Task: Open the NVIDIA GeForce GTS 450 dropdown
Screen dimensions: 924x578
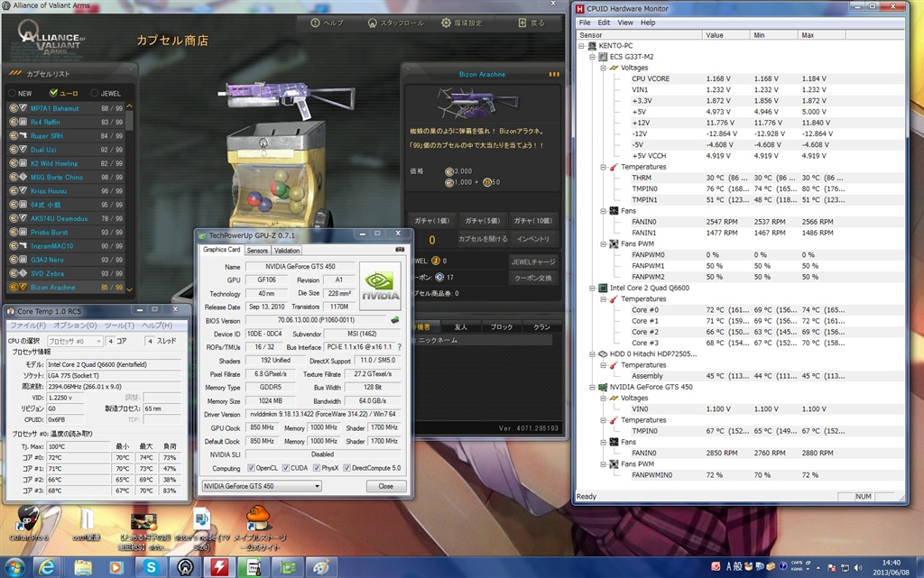Action: pos(260,486)
